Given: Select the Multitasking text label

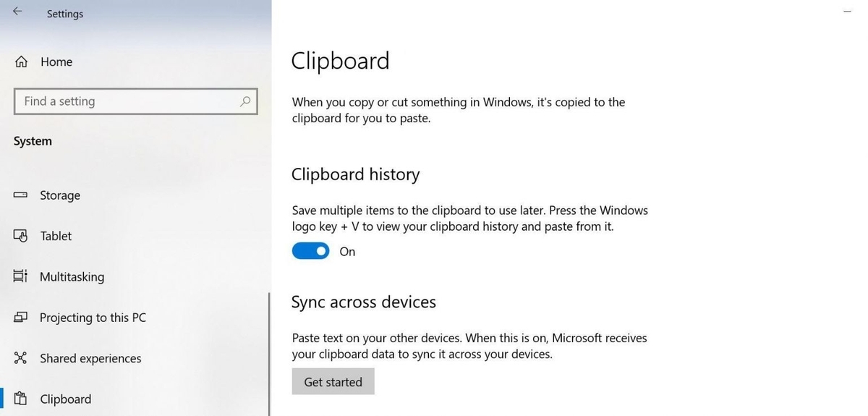Looking at the screenshot, I should [72, 276].
